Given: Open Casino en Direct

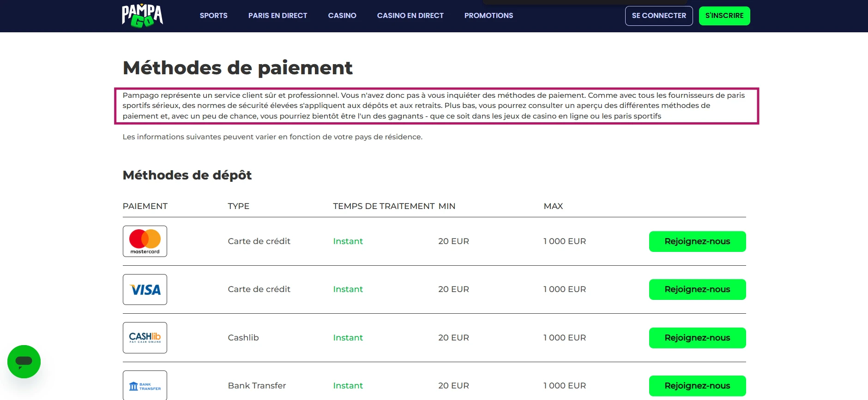Looking at the screenshot, I should coord(410,16).
